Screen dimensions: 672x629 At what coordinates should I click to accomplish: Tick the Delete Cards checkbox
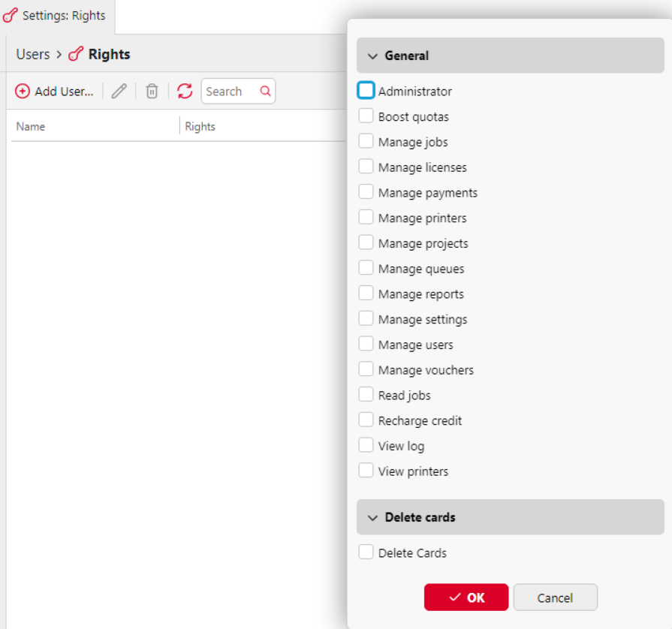click(366, 552)
